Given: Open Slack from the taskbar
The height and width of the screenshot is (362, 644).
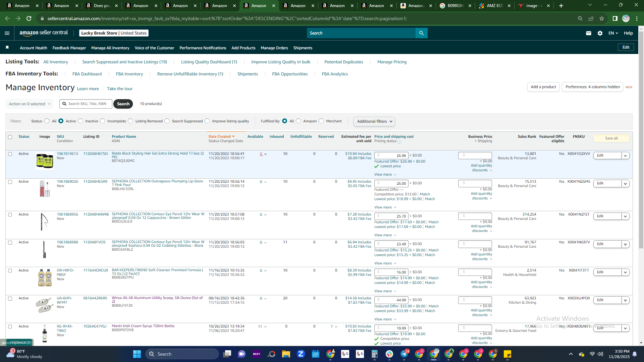Looking at the screenshot, I should (x=389, y=354).
